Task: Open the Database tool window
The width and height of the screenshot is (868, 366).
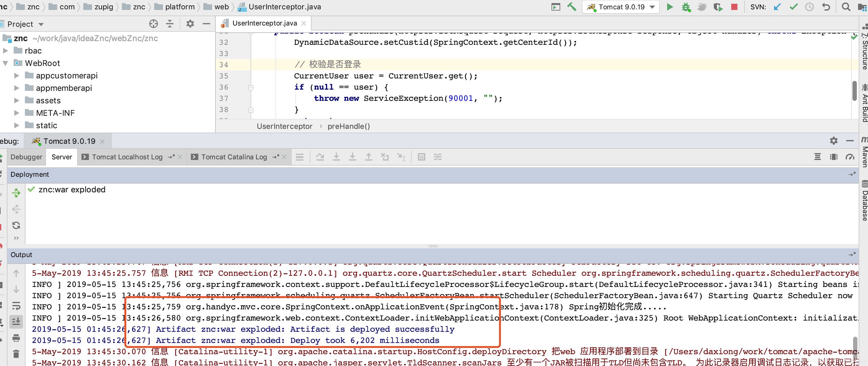Action: point(864,201)
